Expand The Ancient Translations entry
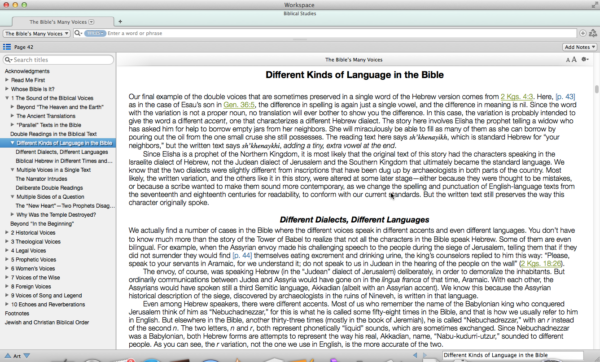Image resolution: width=600 pixels, height=362 pixels. 12,116
